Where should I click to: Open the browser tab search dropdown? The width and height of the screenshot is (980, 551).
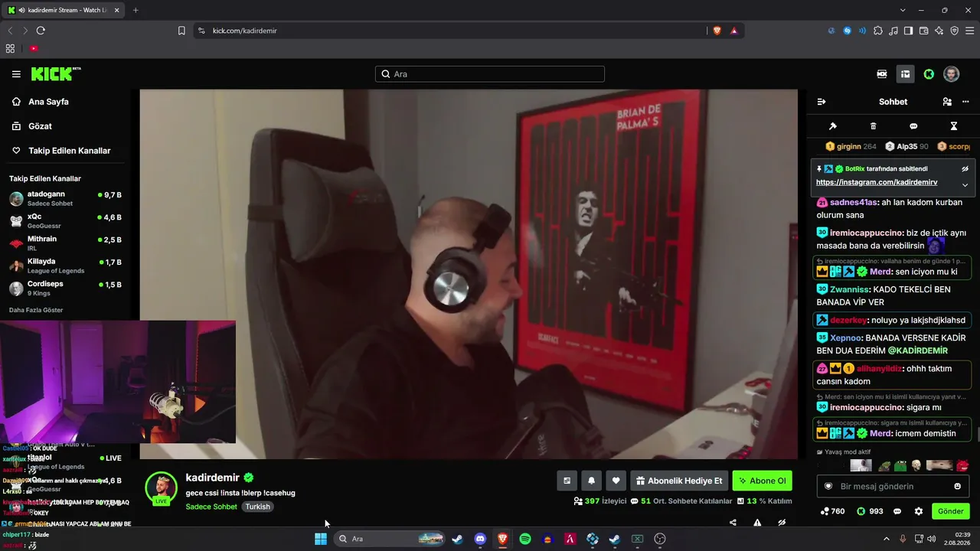click(x=903, y=10)
